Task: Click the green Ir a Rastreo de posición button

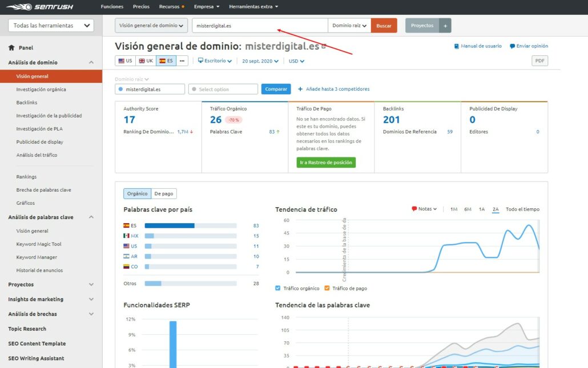Action: pos(325,162)
